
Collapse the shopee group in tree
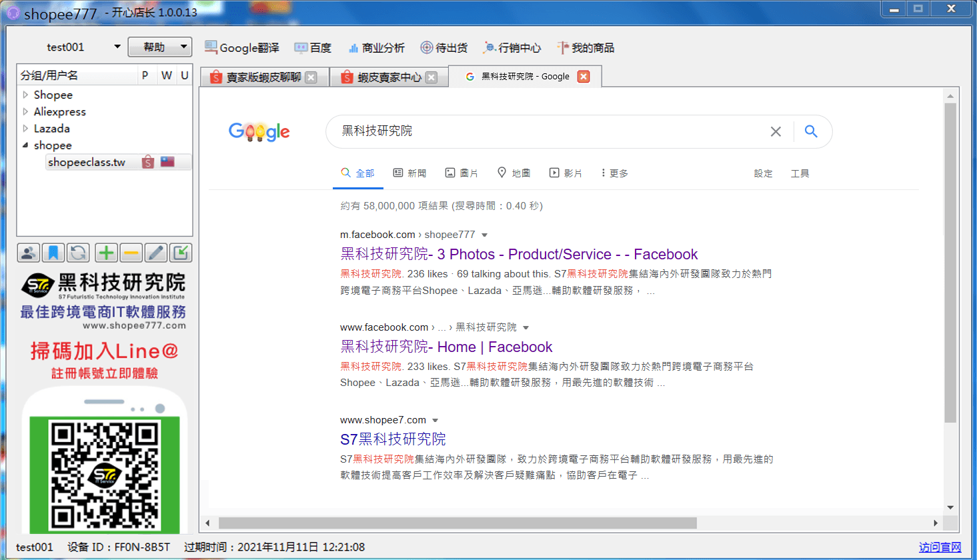(x=25, y=145)
